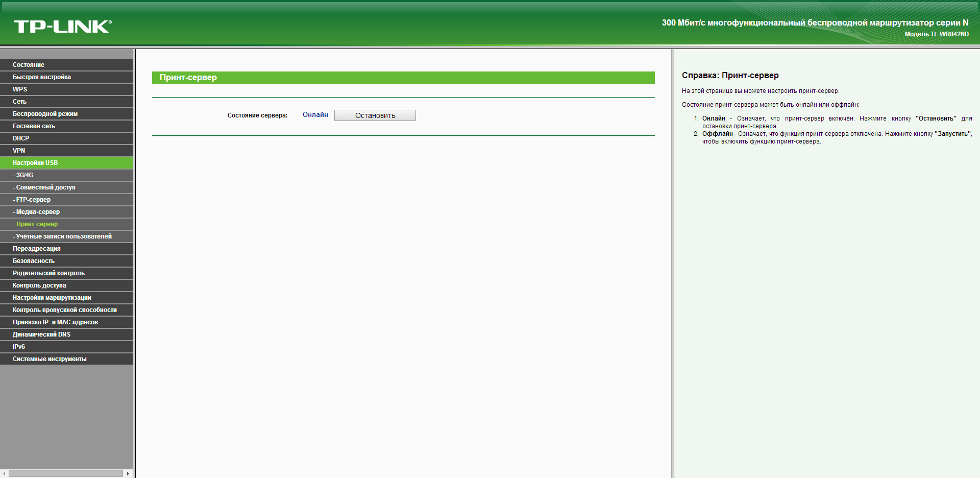Click sidebar scrollbar left arrow
The height and width of the screenshot is (478, 980).
4,474
